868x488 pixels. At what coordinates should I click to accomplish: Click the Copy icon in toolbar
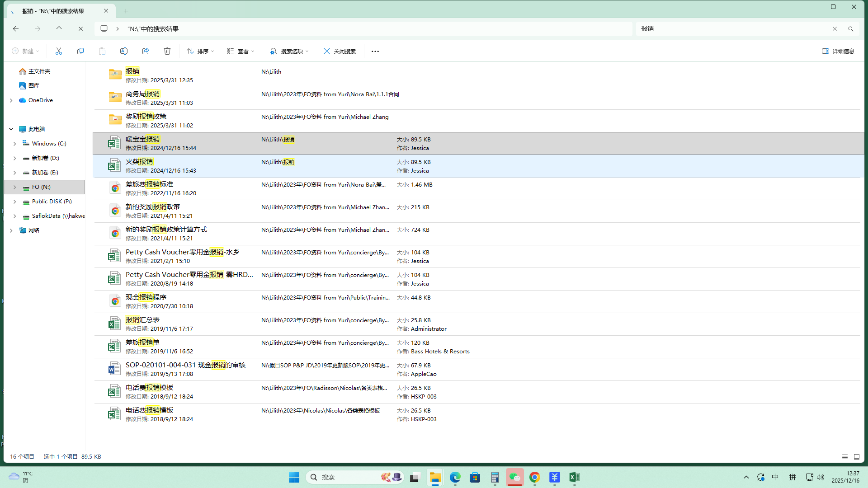[x=80, y=51]
